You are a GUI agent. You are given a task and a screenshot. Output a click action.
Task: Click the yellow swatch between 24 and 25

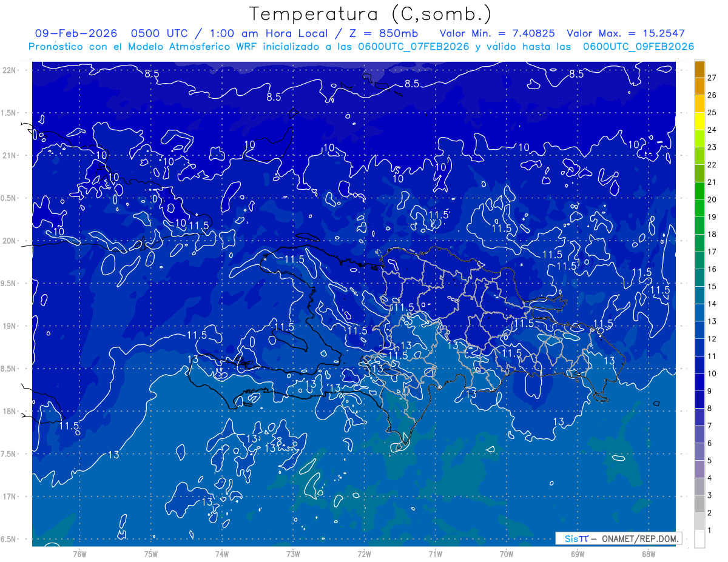699,121
